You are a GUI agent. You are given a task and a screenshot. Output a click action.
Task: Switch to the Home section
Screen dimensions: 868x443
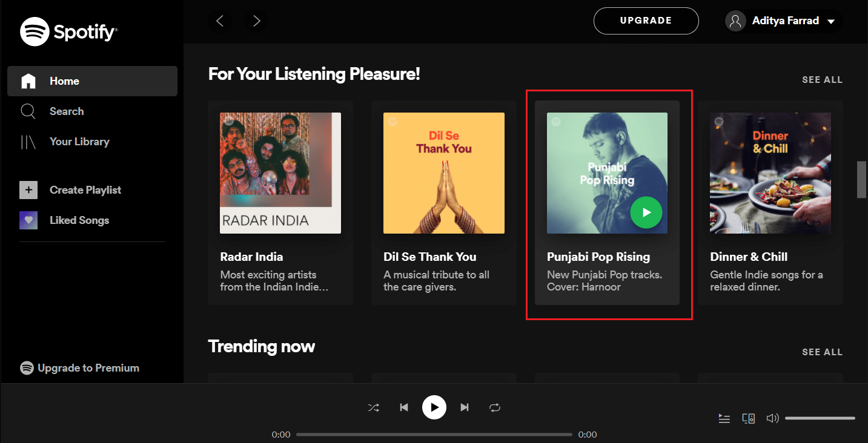(x=64, y=80)
